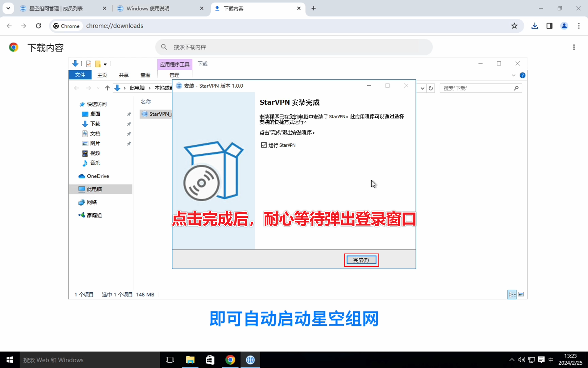Select 文档 in the navigation pane
588x368 pixels.
coord(95,134)
